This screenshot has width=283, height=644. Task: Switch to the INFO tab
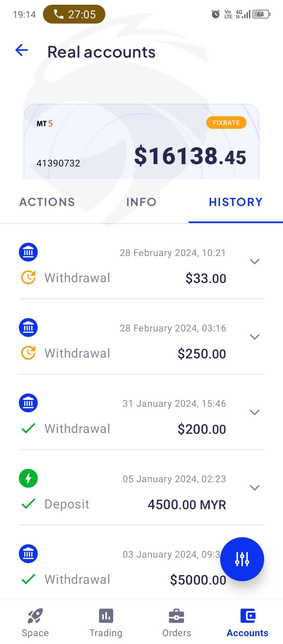(x=141, y=202)
